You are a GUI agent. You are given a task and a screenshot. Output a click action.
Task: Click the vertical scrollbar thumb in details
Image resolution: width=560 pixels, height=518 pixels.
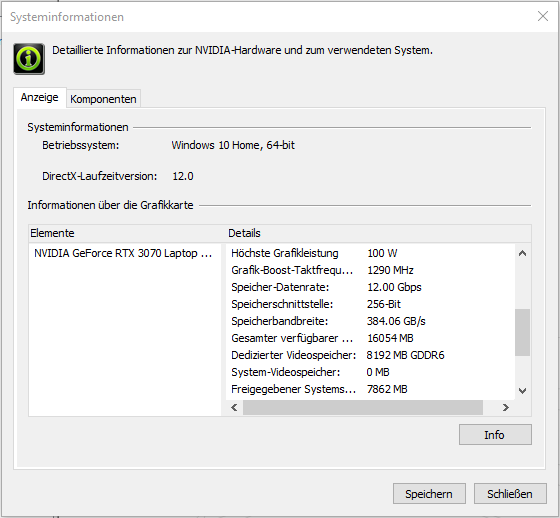click(x=522, y=332)
